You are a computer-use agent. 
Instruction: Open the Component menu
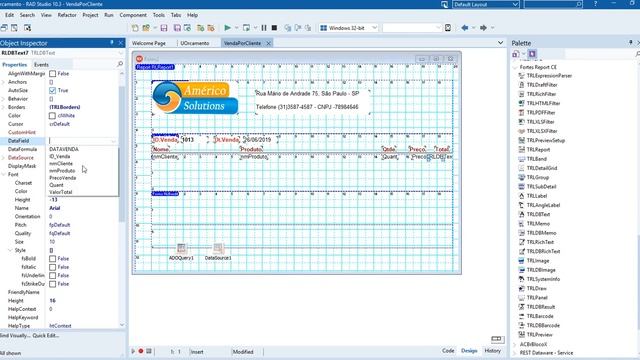pos(133,15)
